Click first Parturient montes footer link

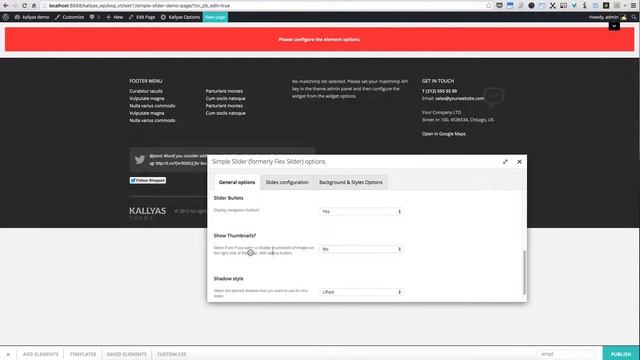click(x=224, y=91)
